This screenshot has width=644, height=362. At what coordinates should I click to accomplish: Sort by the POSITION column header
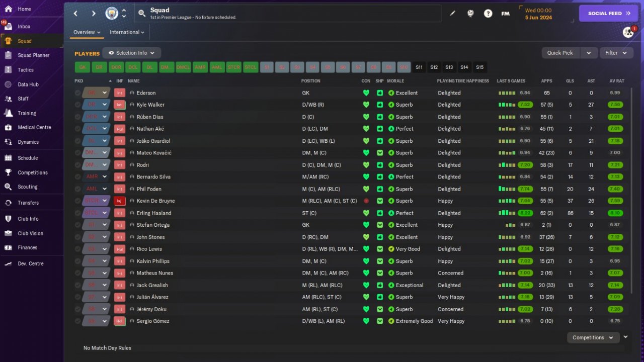pyautogui.click(x=310, y=81)
